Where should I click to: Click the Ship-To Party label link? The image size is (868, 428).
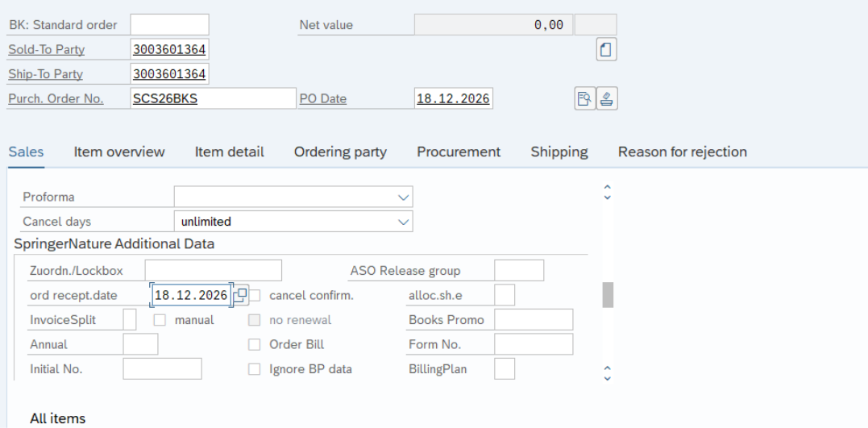[45, 73]
